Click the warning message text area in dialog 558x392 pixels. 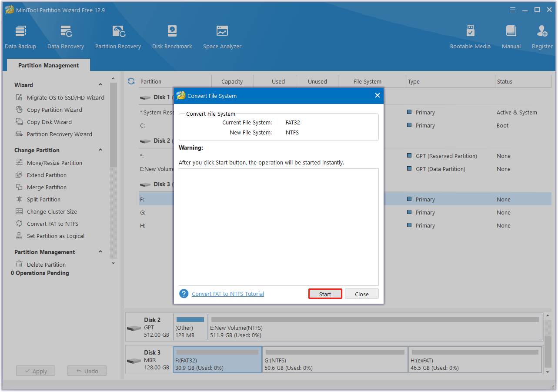coord(279,227)
